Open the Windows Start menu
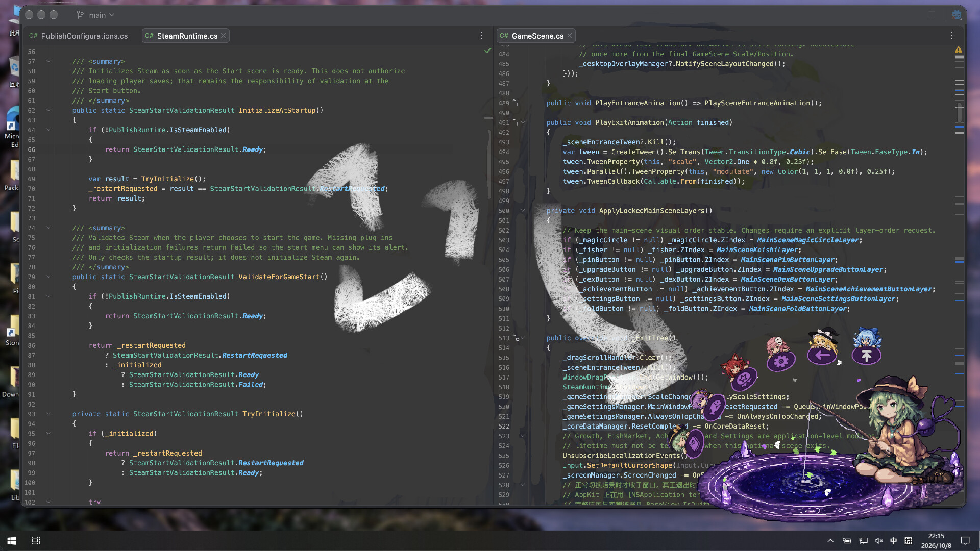The image size is (980, 551). [11, 540]
